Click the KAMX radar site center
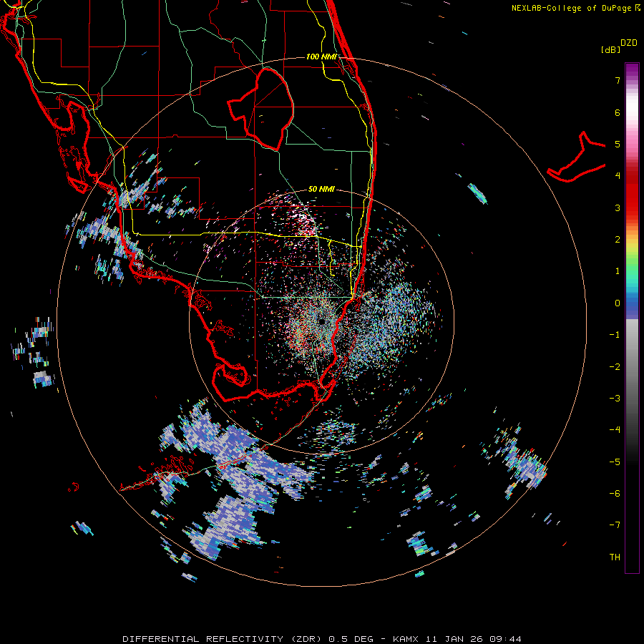The height and width of the screenshot is (644, 644). (321, 321)
